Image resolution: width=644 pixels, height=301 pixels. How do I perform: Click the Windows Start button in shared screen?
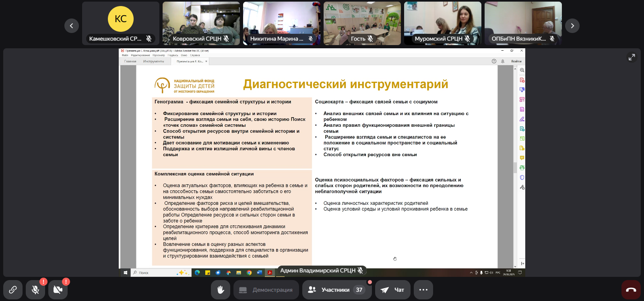point(126,273)
